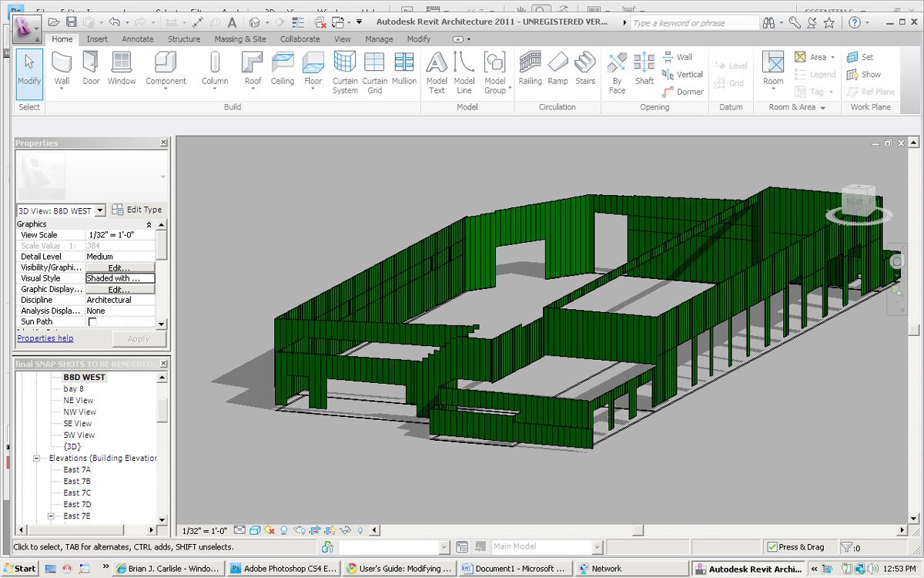Toggle the Press & Drag checkbox
Viewport: 924px width, 578px height.
pyautogui.click(x=772, y=547)
